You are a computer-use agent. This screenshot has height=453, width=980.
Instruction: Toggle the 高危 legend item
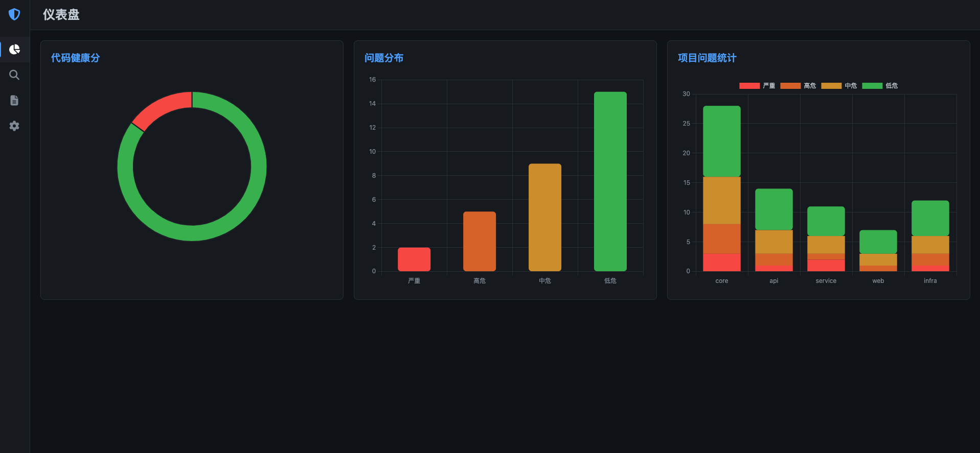coord(798,86)
